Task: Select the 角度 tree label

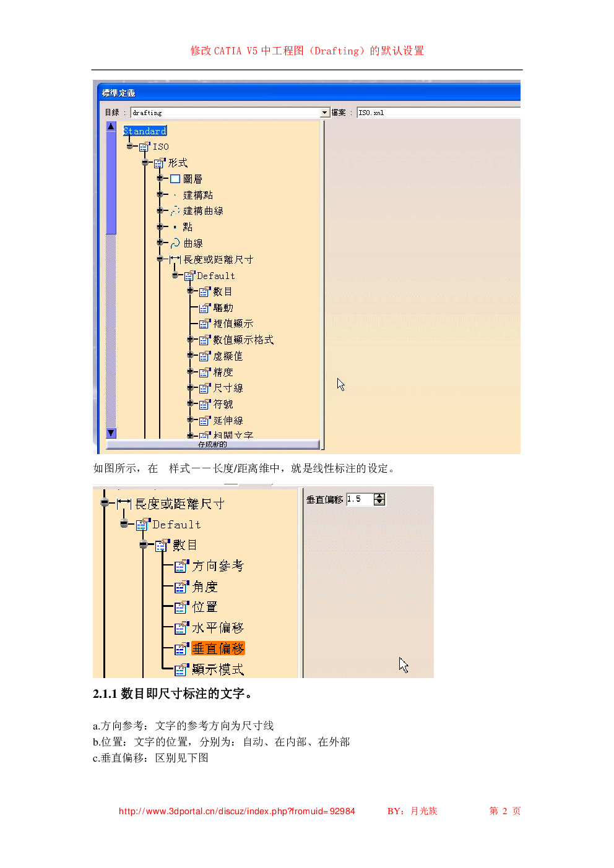Action: [x=205, y=587]
